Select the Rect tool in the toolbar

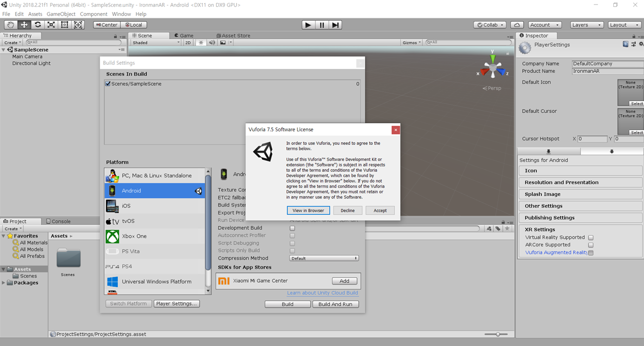(x=64, y=25)
